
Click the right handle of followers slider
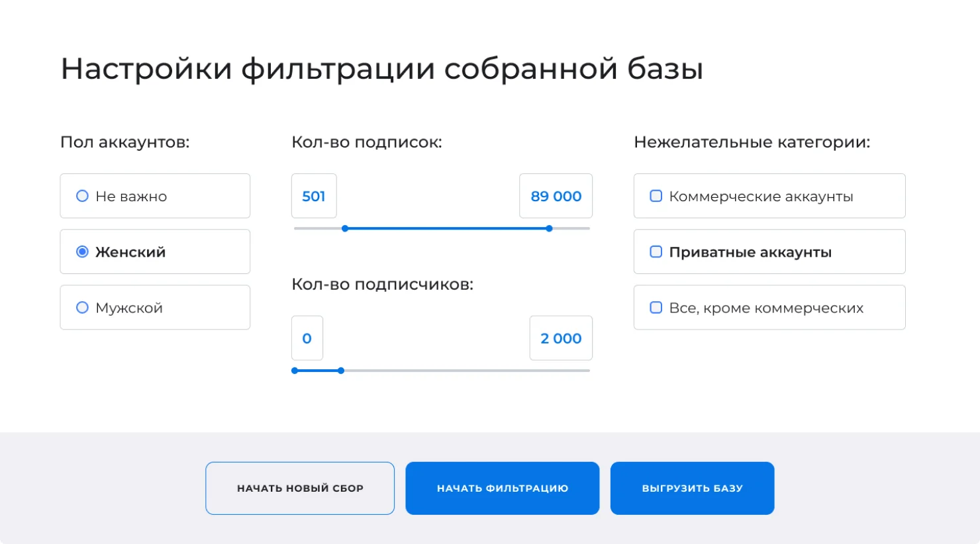click(341, 371)
